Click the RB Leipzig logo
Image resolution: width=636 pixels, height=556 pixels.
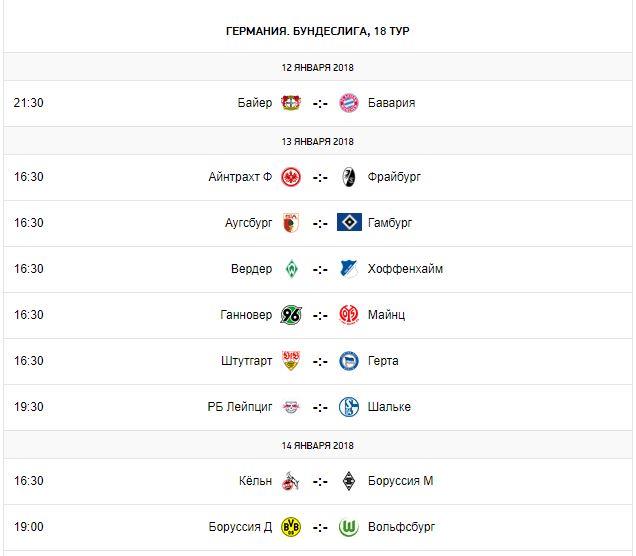click(x=291, y=407)
